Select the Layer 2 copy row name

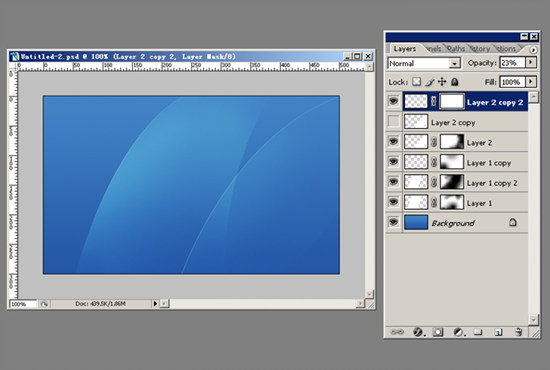tap(453, 122)
